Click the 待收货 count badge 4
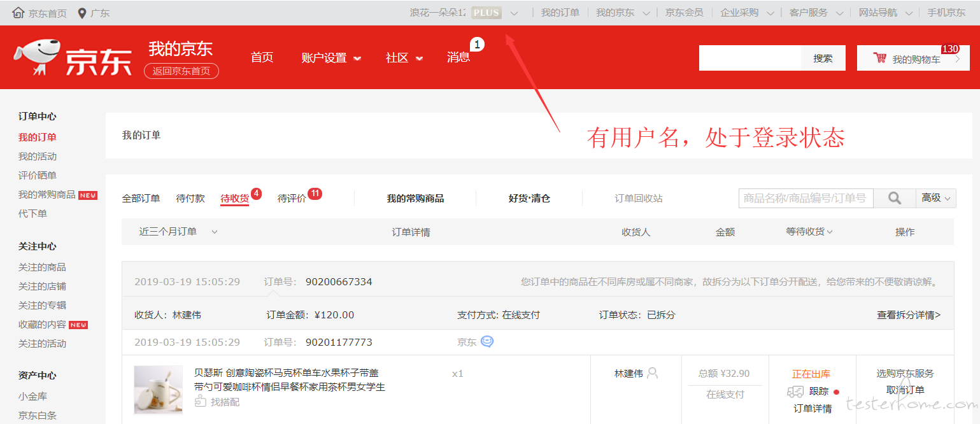Viewport: 980px width, 424px height. [x=256, y=193]
